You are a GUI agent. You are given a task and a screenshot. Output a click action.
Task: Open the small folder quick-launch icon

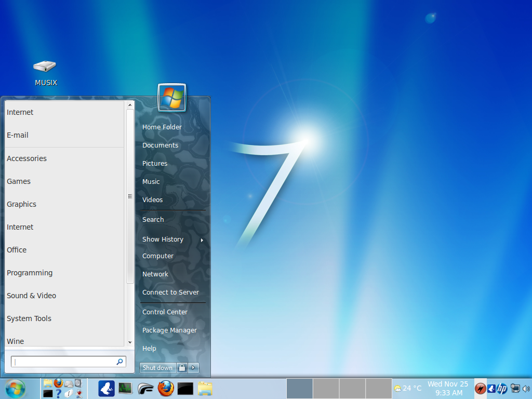click(x=48, y=383)
